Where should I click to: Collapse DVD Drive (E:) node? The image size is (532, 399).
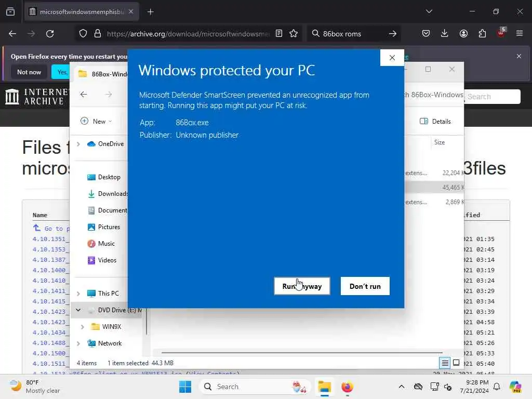[x=78, y=310]
